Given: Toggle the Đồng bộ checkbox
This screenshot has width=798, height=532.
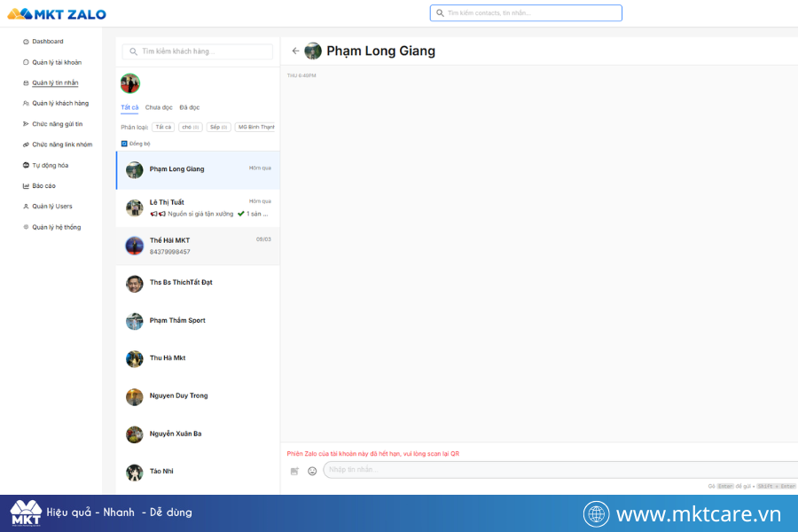Looking at the screenshot, I should coord(123,144).
